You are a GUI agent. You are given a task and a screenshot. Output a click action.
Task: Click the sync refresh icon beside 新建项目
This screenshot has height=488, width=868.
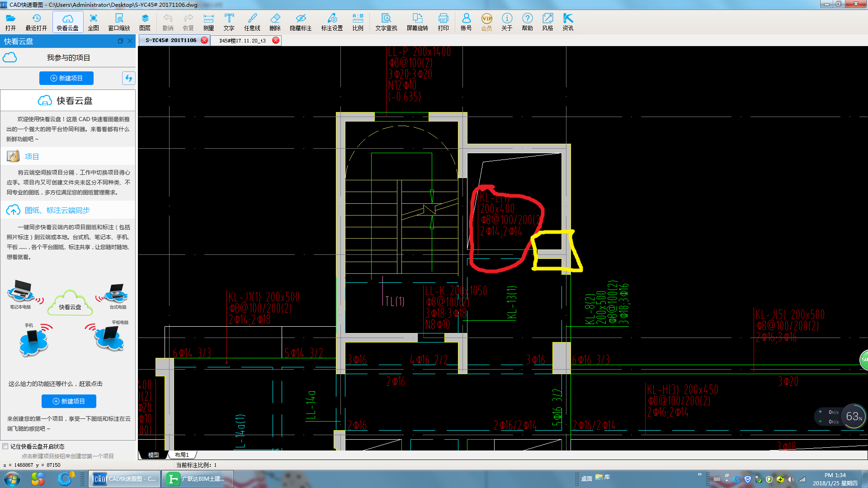click(x=128, y=78)
